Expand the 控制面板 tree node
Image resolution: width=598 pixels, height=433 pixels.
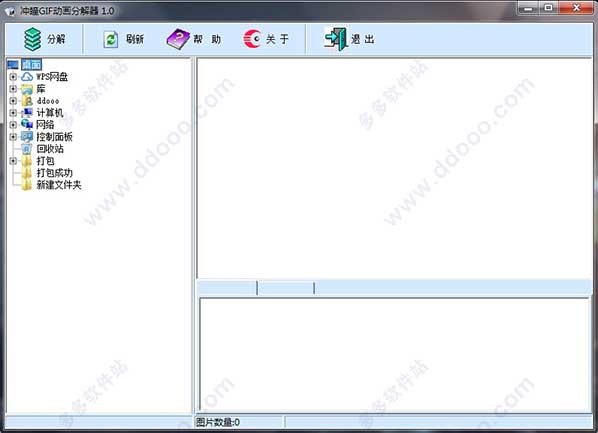click(x=13, y=137)
